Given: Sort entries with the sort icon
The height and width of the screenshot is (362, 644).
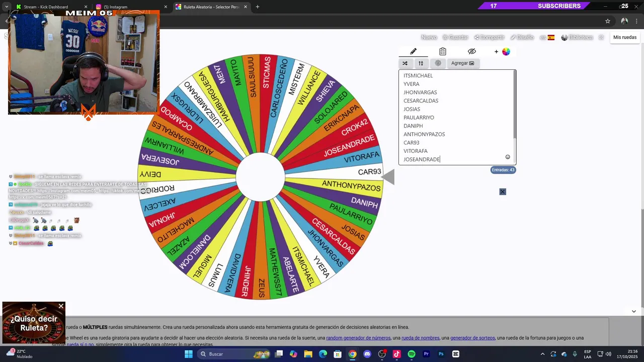Looking at the screenshot, I should (x=421, y=63).
